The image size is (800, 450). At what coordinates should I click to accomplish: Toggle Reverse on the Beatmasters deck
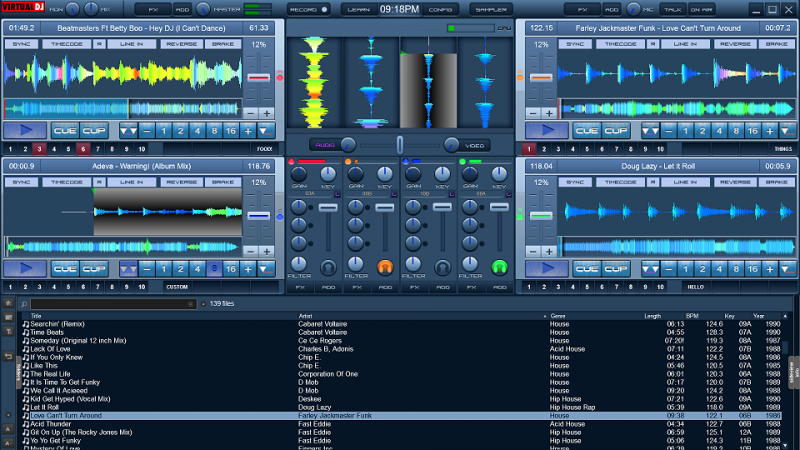pos(180,44)
